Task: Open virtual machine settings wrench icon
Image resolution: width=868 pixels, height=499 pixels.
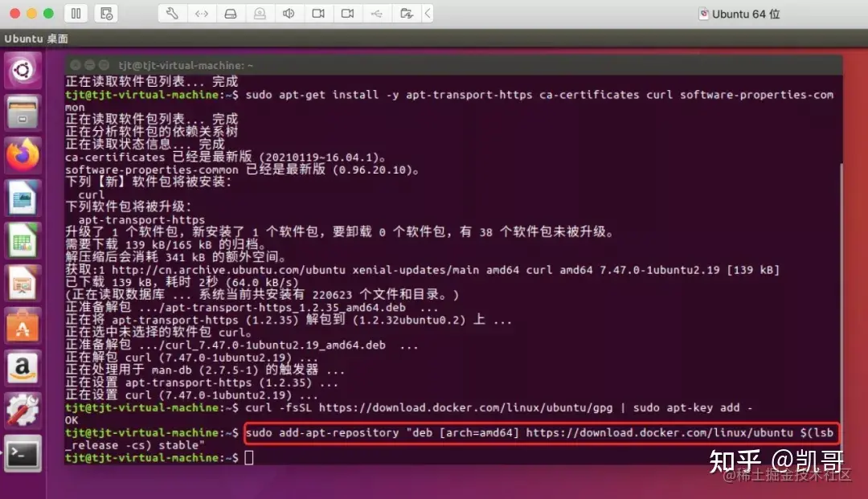Action: click(172, 14)
